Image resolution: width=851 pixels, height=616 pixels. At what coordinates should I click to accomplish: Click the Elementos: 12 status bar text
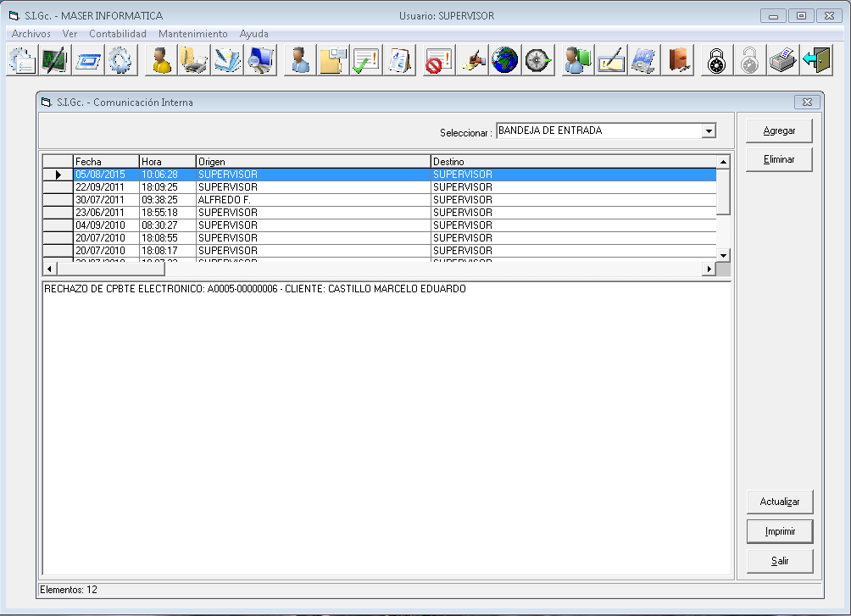click(69, 590)
